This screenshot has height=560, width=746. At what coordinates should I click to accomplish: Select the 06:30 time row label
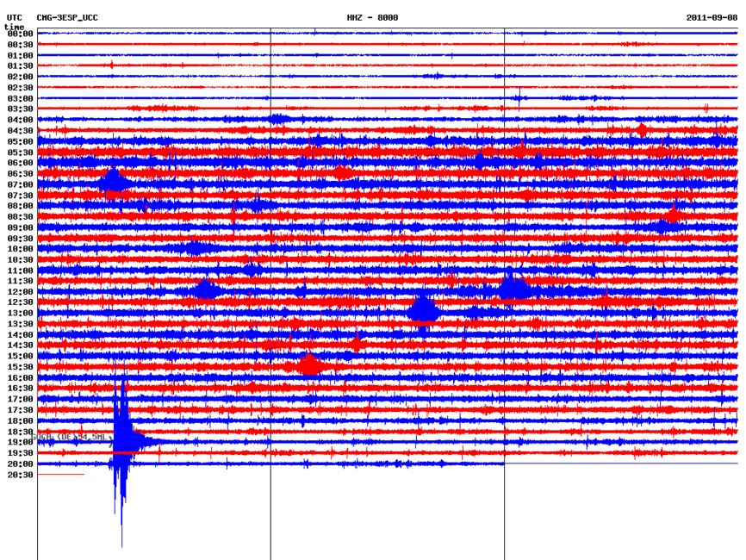20,173
